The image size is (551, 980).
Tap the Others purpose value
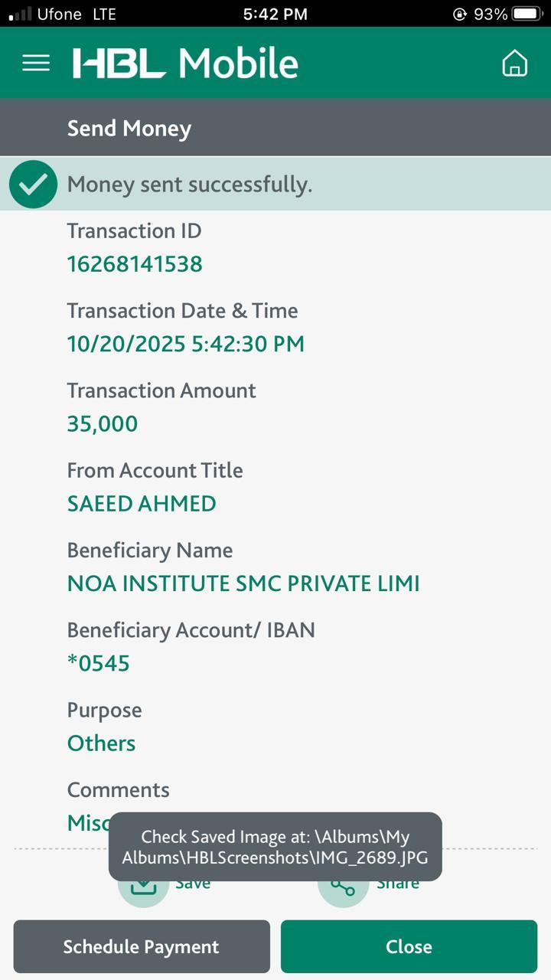101,743
